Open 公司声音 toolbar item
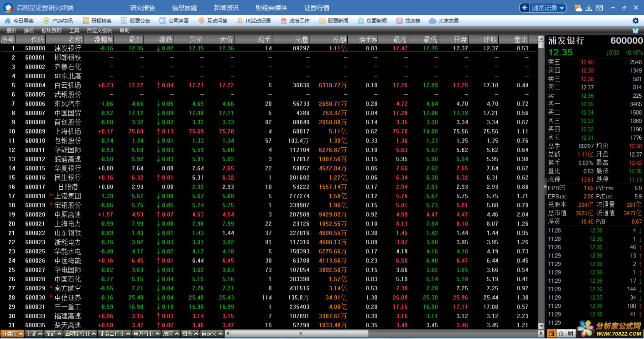This screenshot has height=339, width=644. 174,21
